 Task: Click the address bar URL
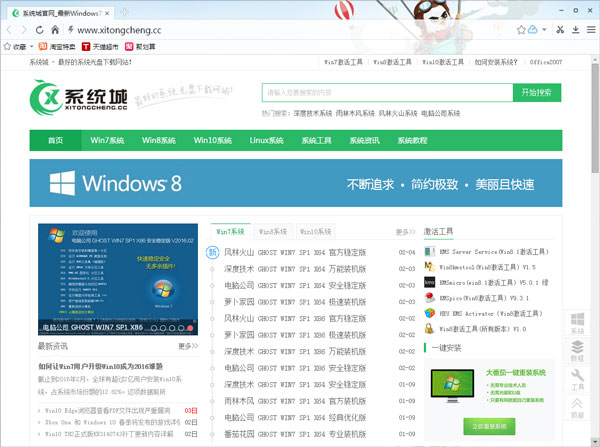119,30
